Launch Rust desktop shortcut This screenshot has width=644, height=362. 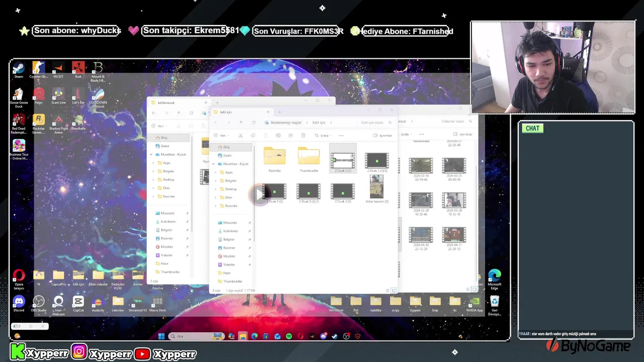(78, 70)
